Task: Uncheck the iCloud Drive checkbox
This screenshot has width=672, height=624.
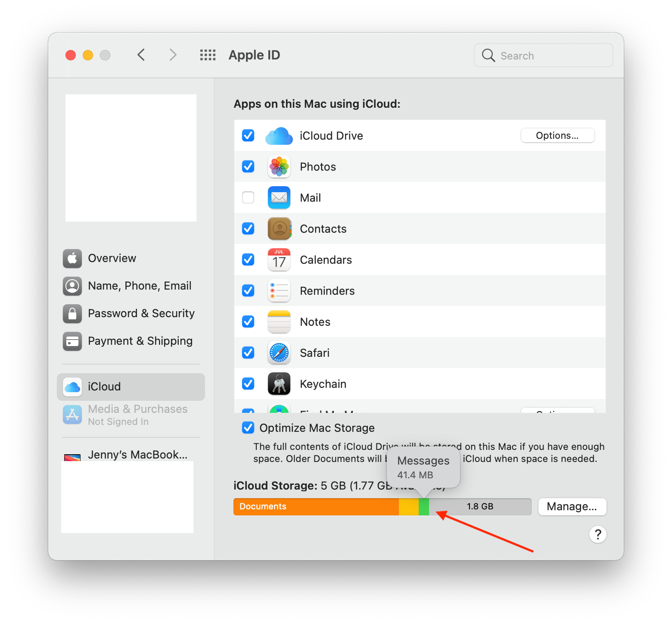Action: click(248, 135)
